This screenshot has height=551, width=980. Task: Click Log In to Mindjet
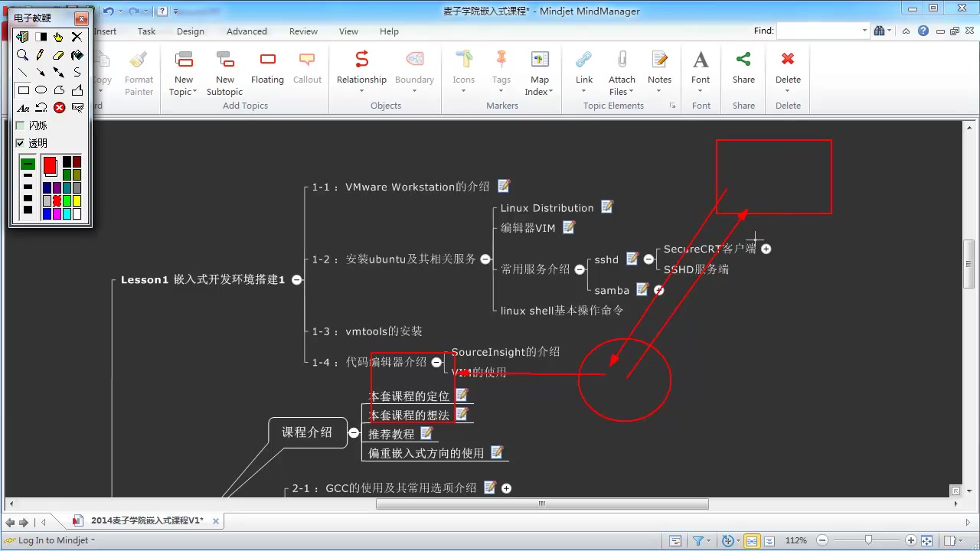[53, 540]
